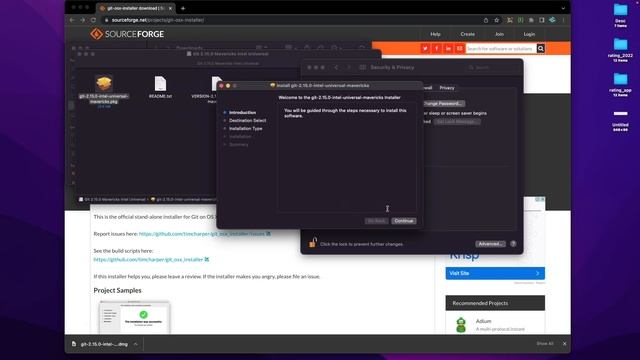The width and height of the screenshot is (640, 360).
Task: Click Continue in the git installer
Action: 404,221
